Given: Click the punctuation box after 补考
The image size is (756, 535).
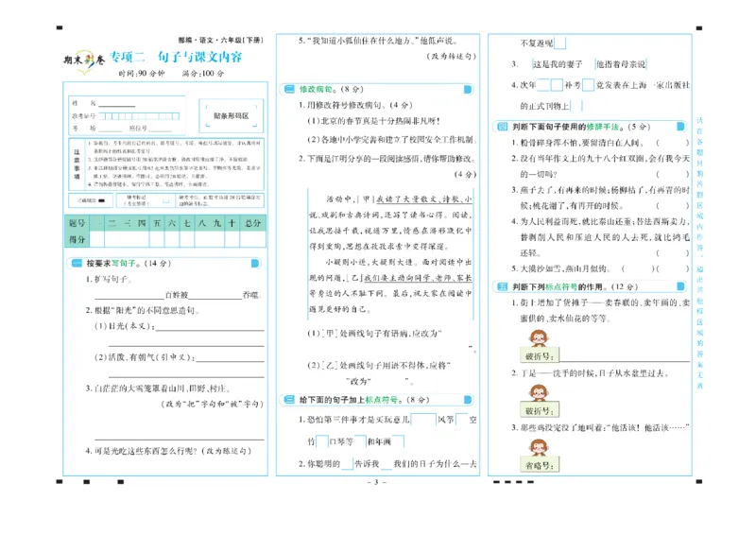Looking at the screenshot, I should pyautogui.click(x=588, y=85).
